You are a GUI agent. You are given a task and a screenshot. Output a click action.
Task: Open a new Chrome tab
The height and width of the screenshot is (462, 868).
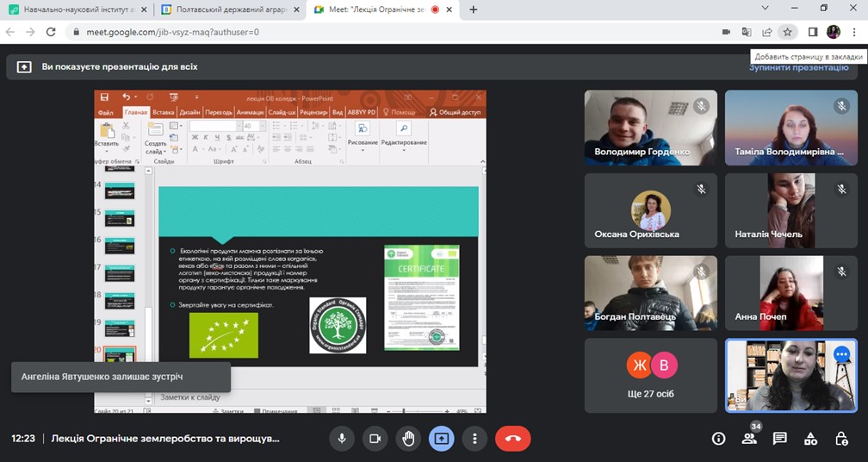474,9
